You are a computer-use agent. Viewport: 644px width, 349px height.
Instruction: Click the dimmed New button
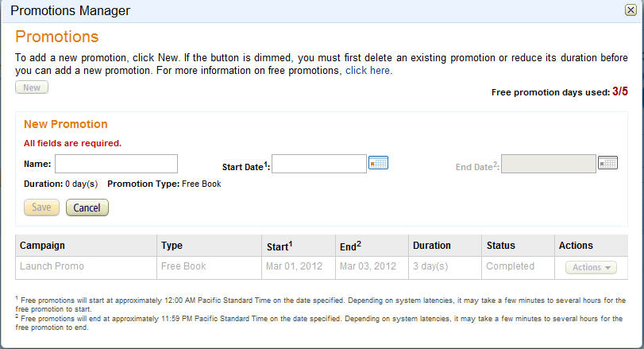click(32, 87)
